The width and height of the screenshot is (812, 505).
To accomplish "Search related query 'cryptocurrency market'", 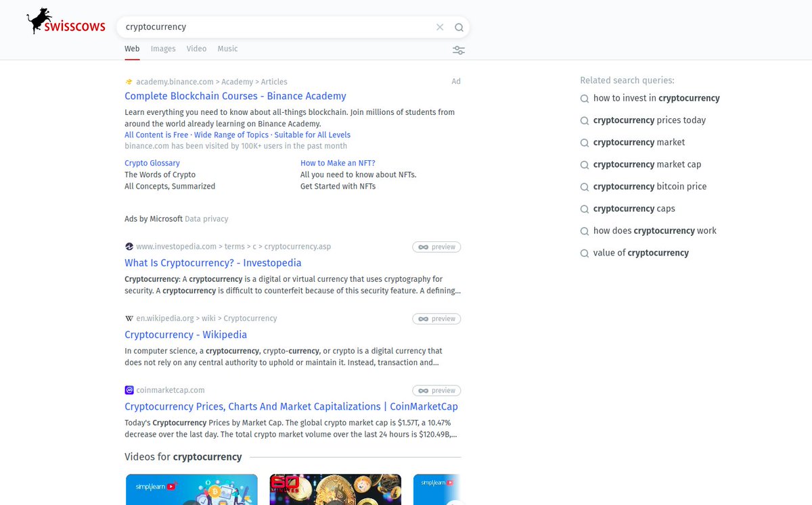I will (639, 142).
